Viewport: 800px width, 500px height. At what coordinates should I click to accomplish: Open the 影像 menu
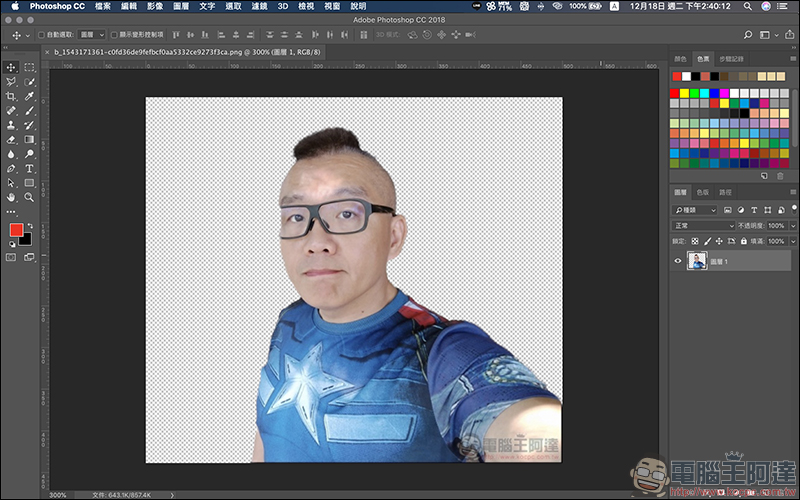(155, 6)
